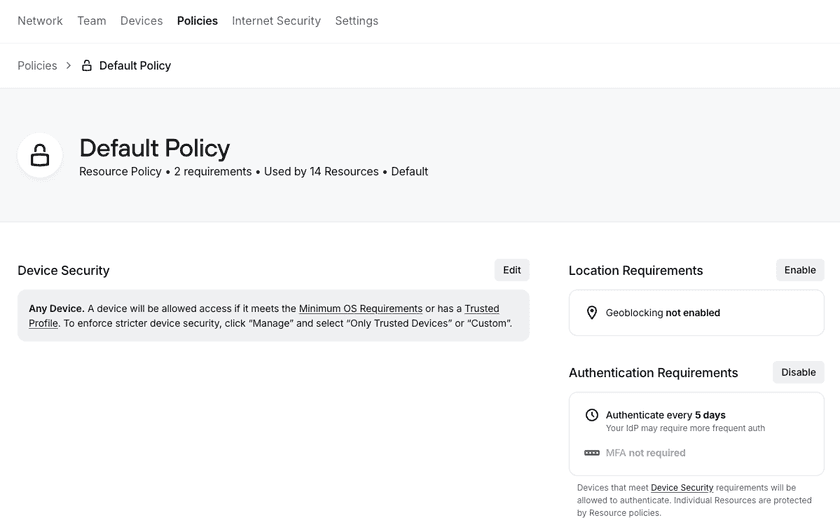
Task: Click the Default Policy heading title
Action: point(154,148)
